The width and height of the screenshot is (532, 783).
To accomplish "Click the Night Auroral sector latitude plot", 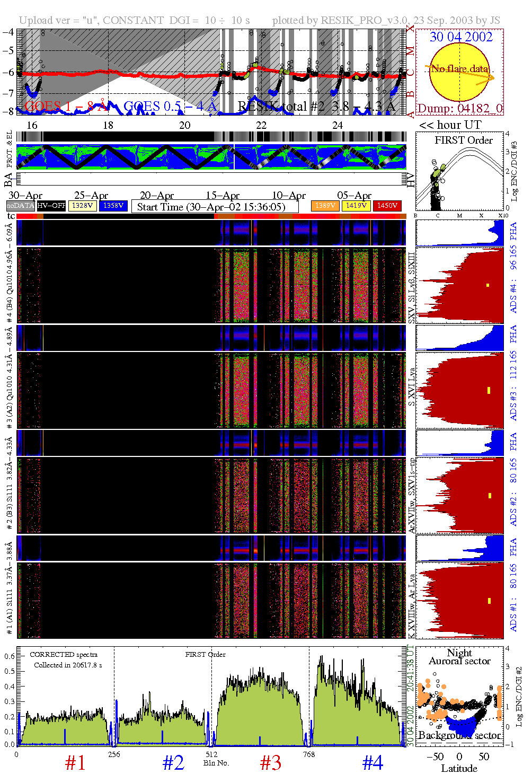I will [x=459, y=696].
